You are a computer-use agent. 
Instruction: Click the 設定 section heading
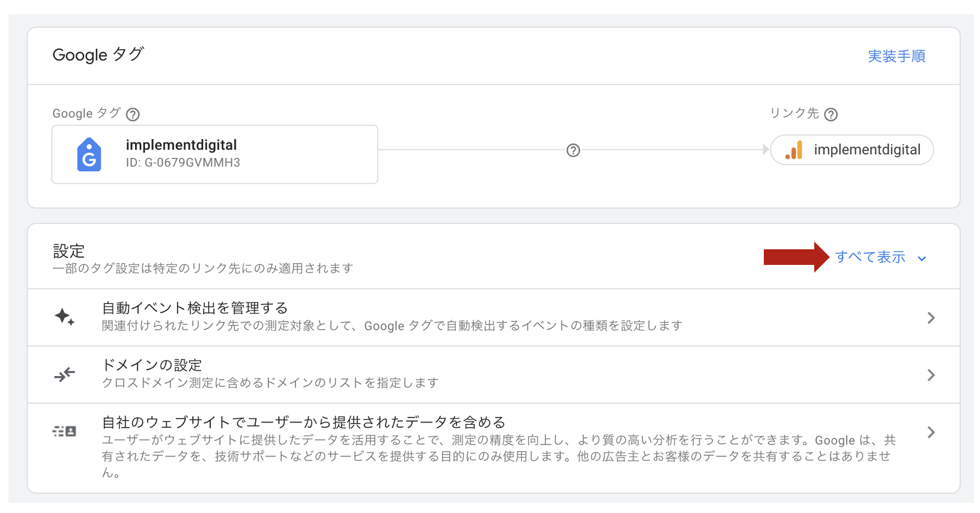pyautogui.click(x=69, y=251)
